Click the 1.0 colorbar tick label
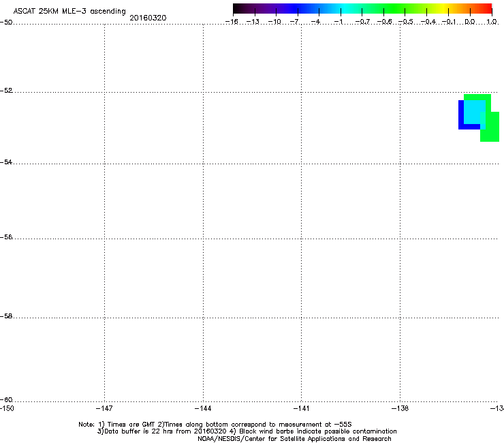The width and height of the screenshot is (504, 443). pos(492,22)
